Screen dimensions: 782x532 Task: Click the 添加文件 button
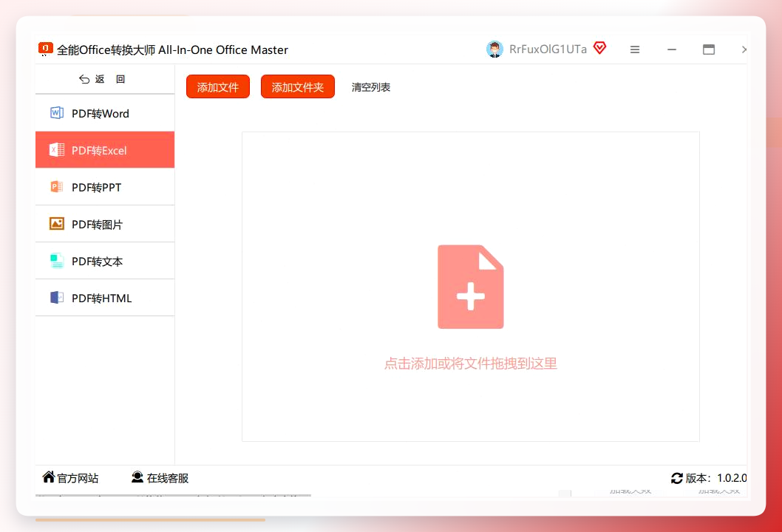pyautogui.click(x=218, y=86)
